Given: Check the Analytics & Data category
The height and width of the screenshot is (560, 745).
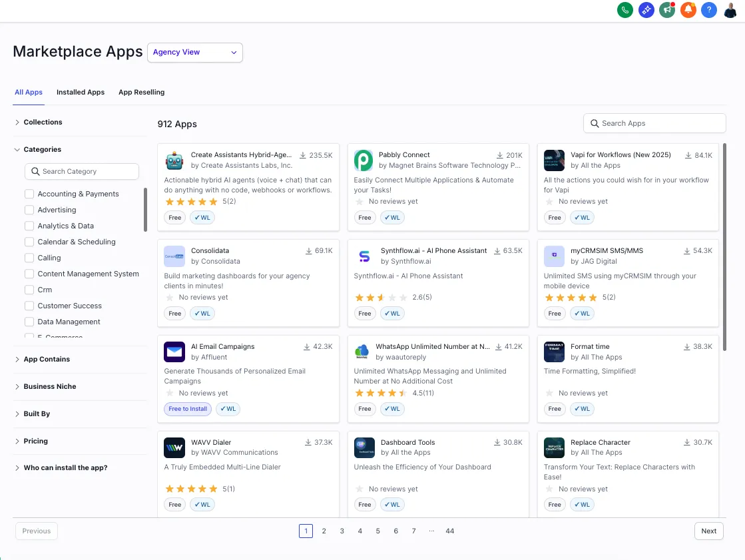Looking at the screenshot, I should pos(29,226).
